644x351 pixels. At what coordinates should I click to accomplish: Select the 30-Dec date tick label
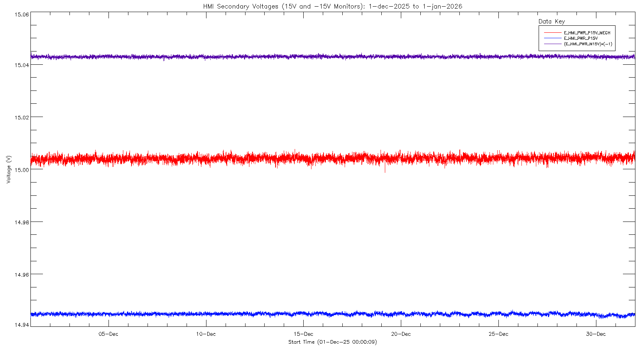coord(596,334)
